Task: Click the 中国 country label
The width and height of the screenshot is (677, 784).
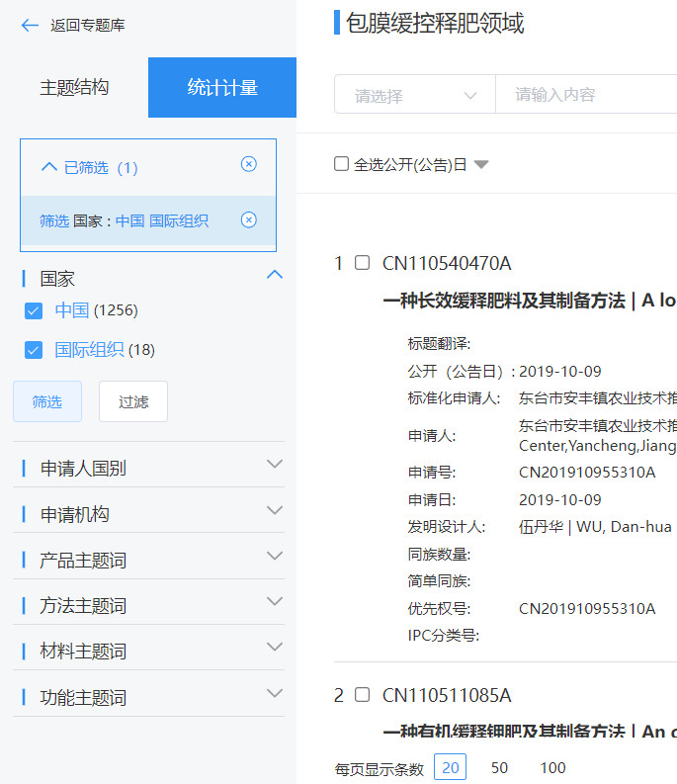Action: click(72, 310)
